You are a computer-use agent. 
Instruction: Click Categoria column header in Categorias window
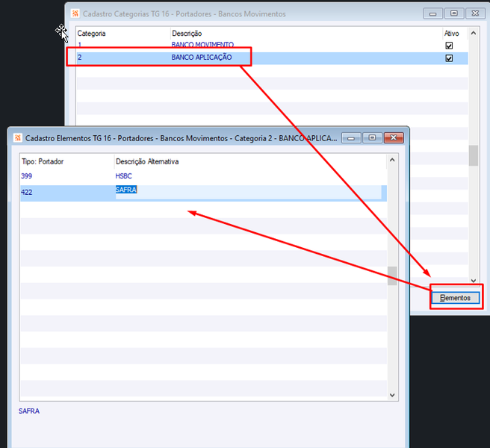(x=91, y=34)
